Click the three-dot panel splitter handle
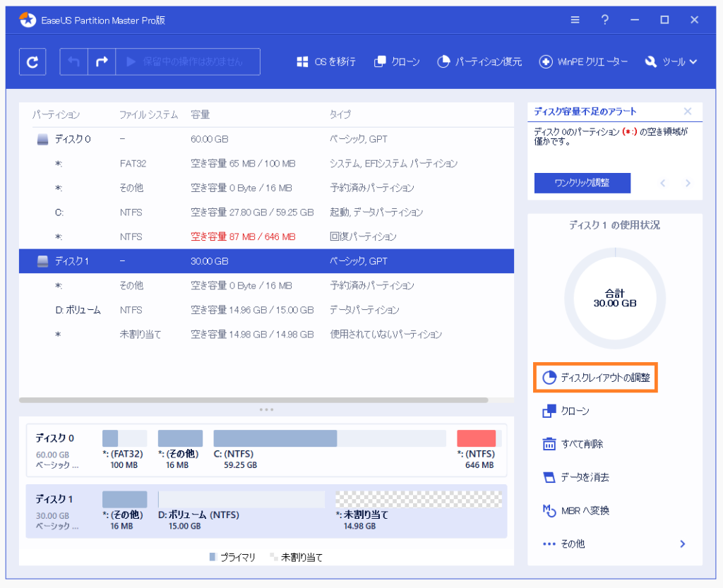Screen dimensions: 723x588 tap(266, 409)
